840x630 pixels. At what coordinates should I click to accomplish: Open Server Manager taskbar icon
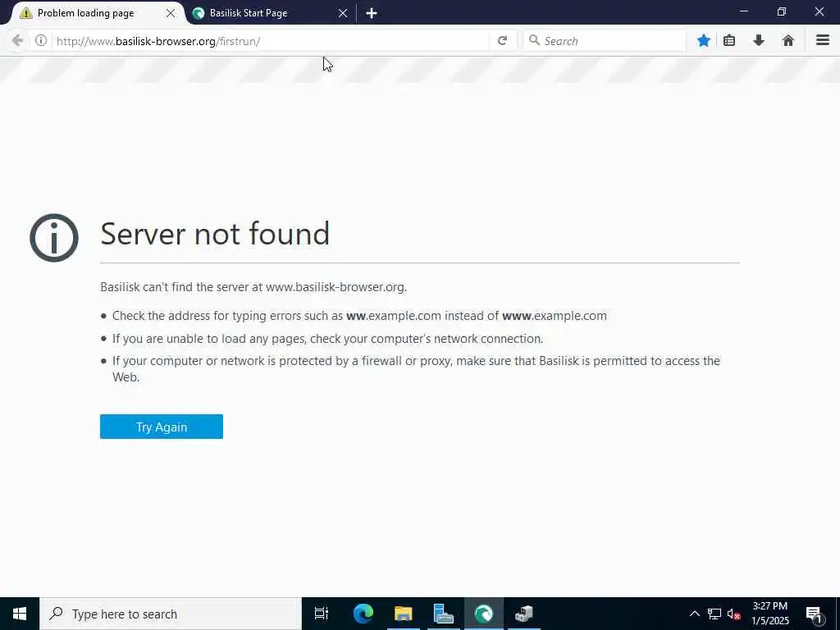443,614
